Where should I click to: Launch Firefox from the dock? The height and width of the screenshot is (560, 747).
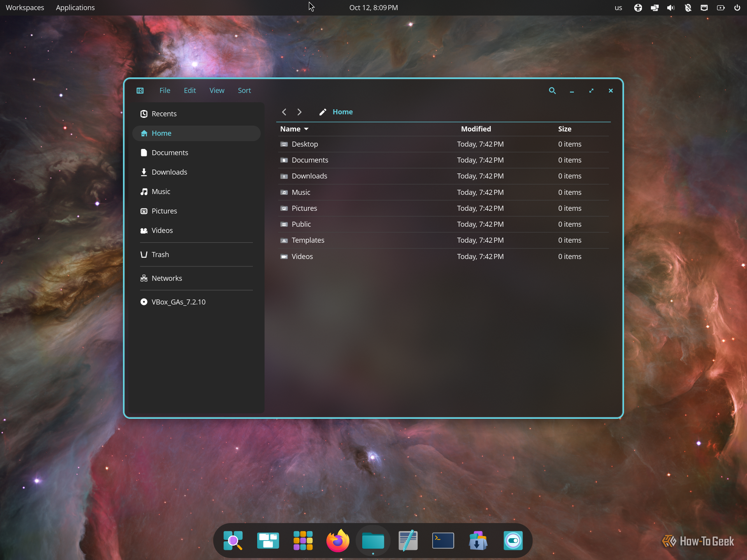338,541
